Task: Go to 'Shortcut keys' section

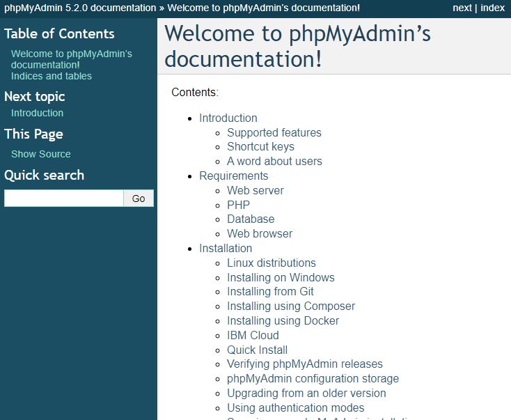Action: pyautogui.click(x=260, y=147)
